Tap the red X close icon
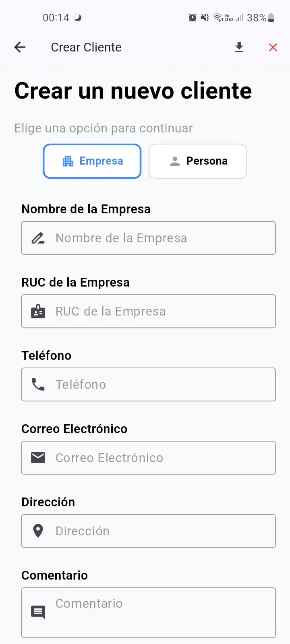Image resolution: width=290 pixels, height=644 pixels. (x=273, y=47)
